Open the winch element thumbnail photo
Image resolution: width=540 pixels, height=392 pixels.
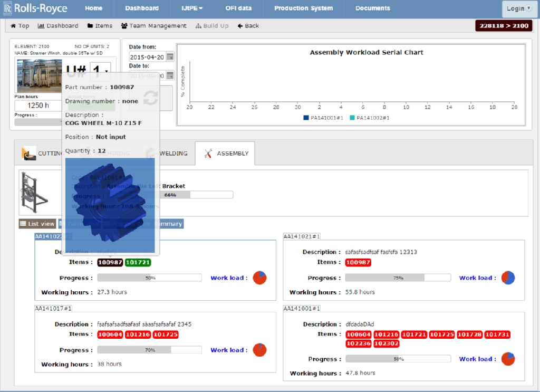pyautogui.click(x=40, y=76)
